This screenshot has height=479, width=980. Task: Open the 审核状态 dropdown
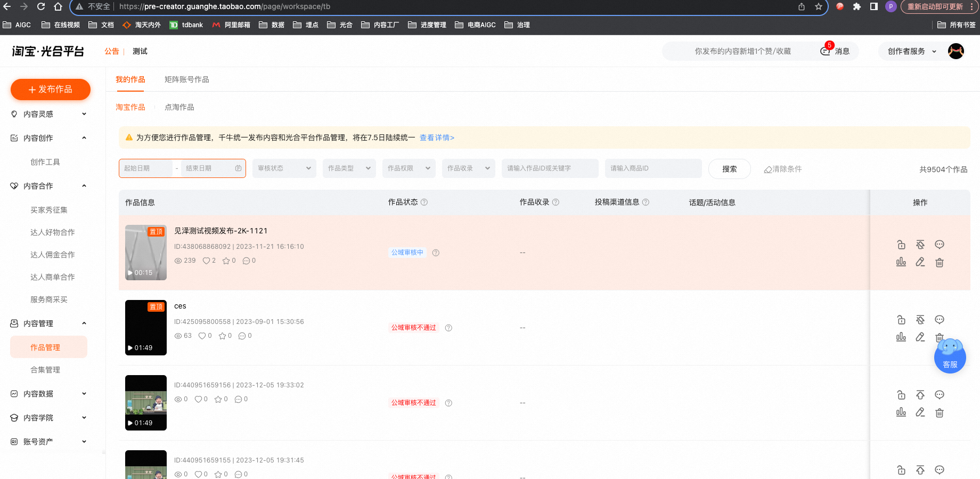(x=284, y=168)
